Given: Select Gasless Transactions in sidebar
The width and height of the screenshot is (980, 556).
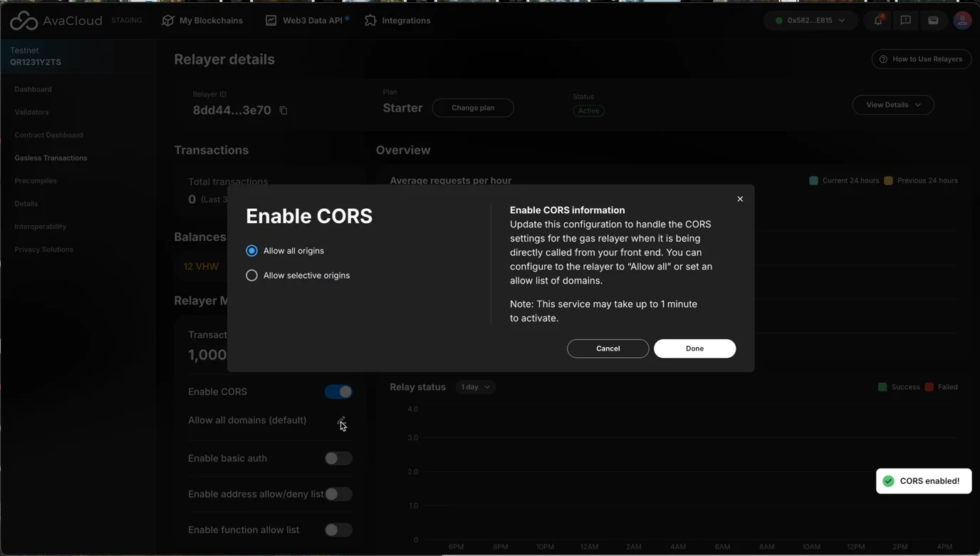Looking at the screenshot, I should pyautogui.click(x=51, y=158).
